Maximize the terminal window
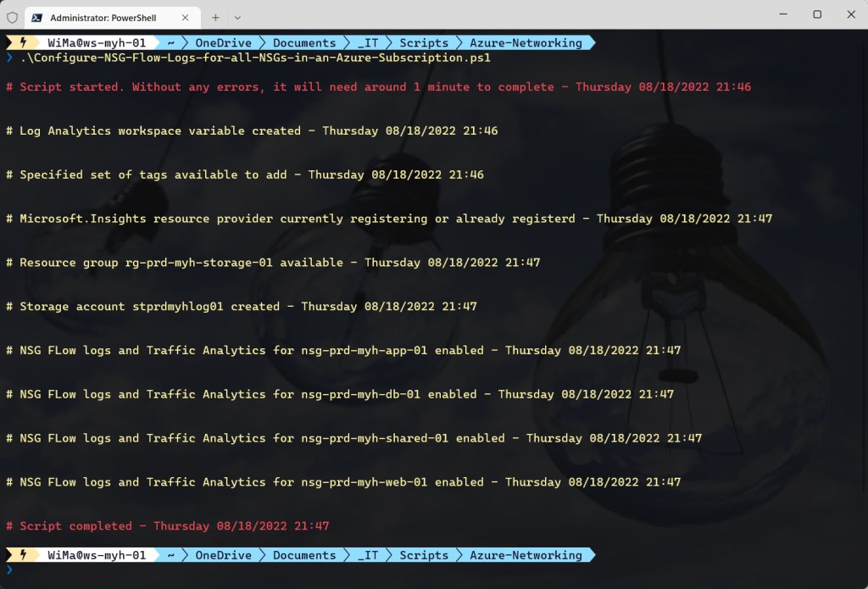Screen dimensions: 868x589 pyautogui.click(x=817, y=14)
